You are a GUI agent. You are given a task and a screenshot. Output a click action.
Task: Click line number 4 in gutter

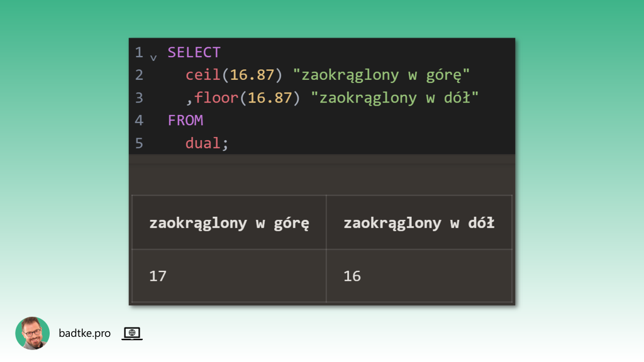click(139, 120)
